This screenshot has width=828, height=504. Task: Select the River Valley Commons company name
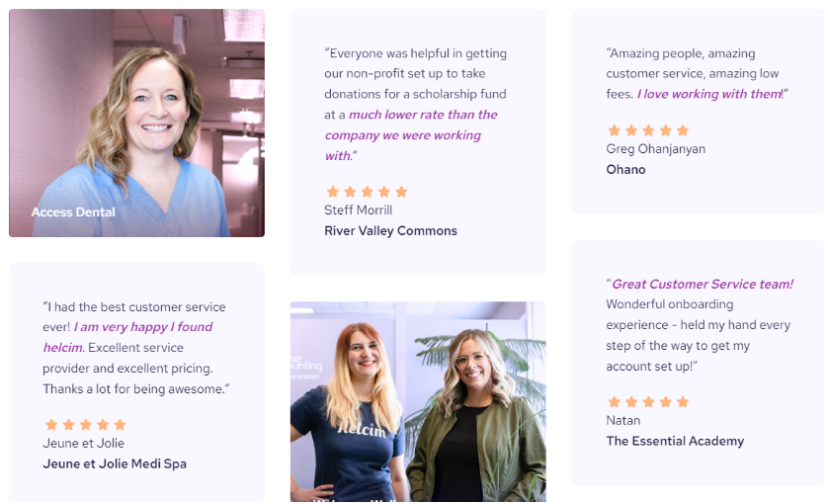(x=390, y=231)
